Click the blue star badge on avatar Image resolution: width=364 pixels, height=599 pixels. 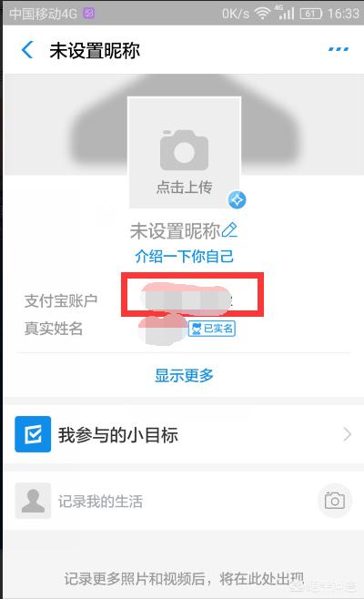pos(237,199)
